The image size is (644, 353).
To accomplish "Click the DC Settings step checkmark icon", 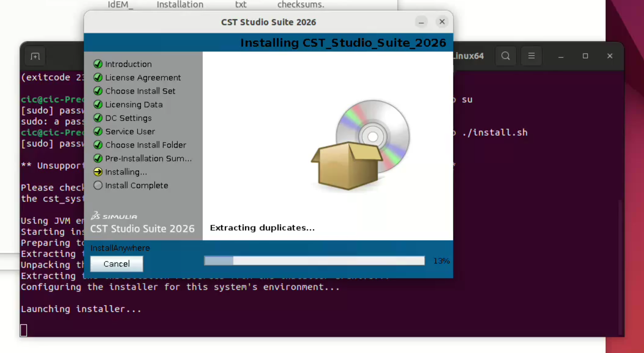I will point(98,118).
